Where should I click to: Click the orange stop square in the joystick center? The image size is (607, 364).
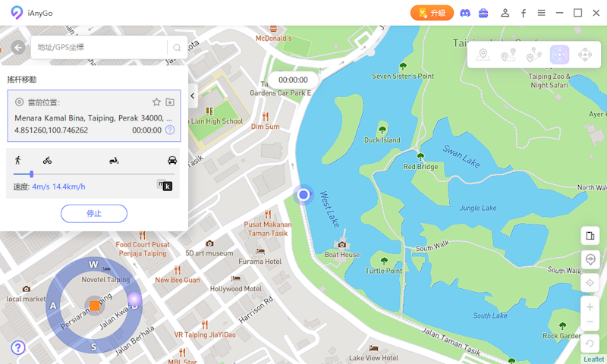point(94,306)
